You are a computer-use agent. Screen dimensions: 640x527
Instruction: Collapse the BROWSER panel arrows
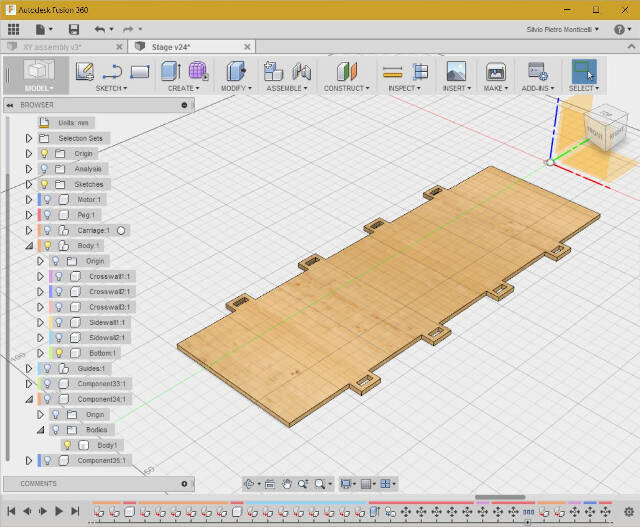point(10,105)
